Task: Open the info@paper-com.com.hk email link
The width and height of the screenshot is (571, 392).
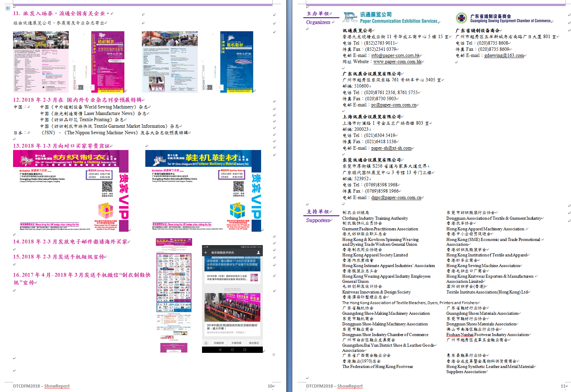Action: [x=395, y=56]
